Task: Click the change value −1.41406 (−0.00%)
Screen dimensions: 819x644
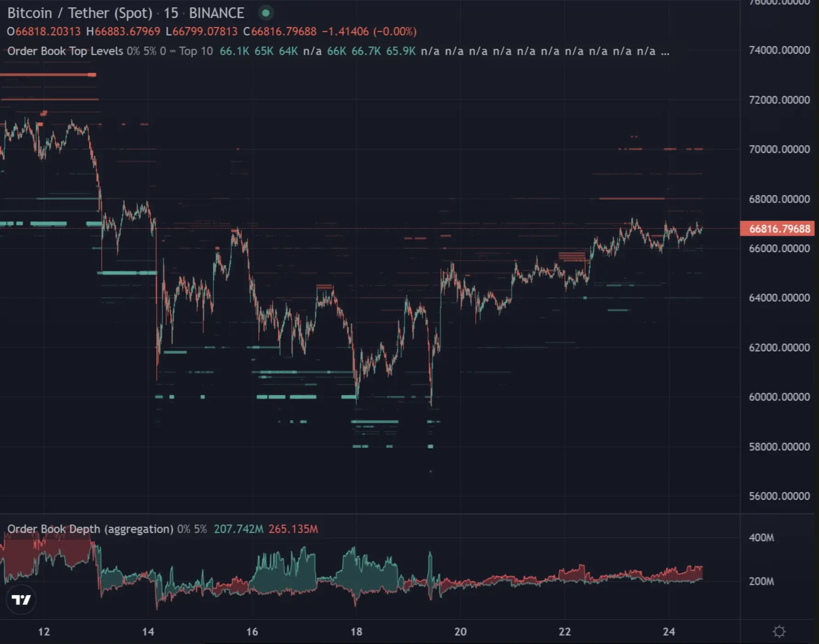Action: [x=369, y=31]
